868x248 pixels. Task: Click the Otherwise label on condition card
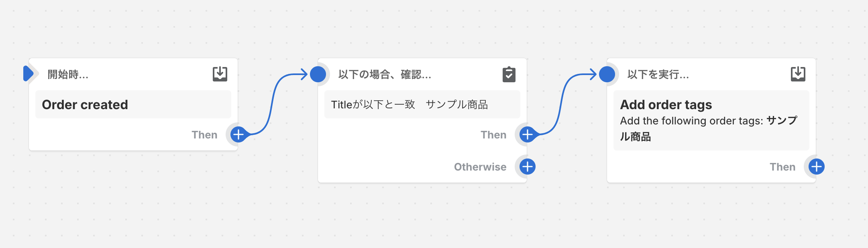tap(480, 167)
